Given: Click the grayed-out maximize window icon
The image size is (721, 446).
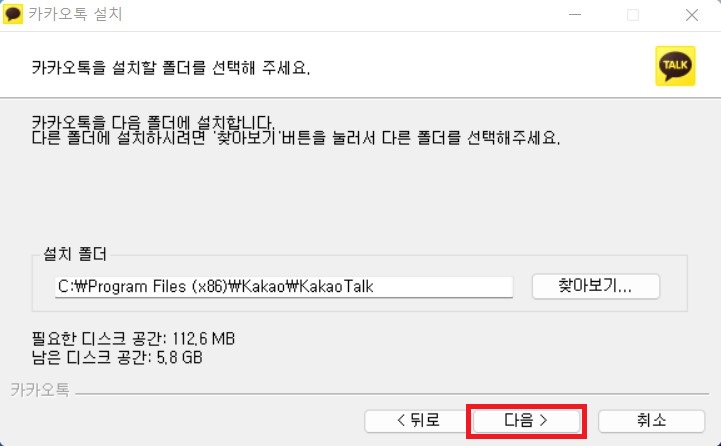Looking at the screenshot, I should [633, 15].
